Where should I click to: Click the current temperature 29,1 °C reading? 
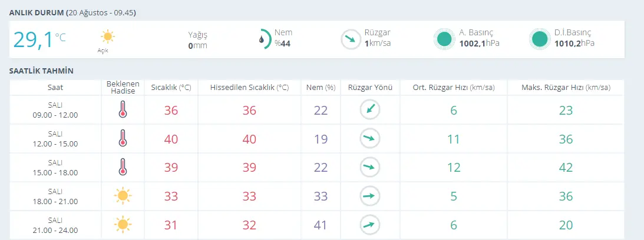point(39,39)
